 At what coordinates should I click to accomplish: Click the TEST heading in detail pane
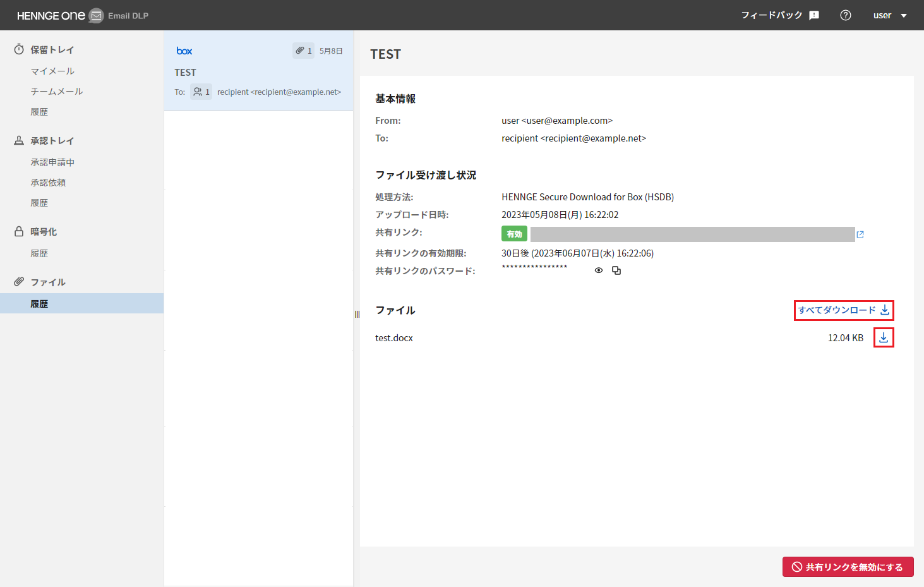[385, 54]
